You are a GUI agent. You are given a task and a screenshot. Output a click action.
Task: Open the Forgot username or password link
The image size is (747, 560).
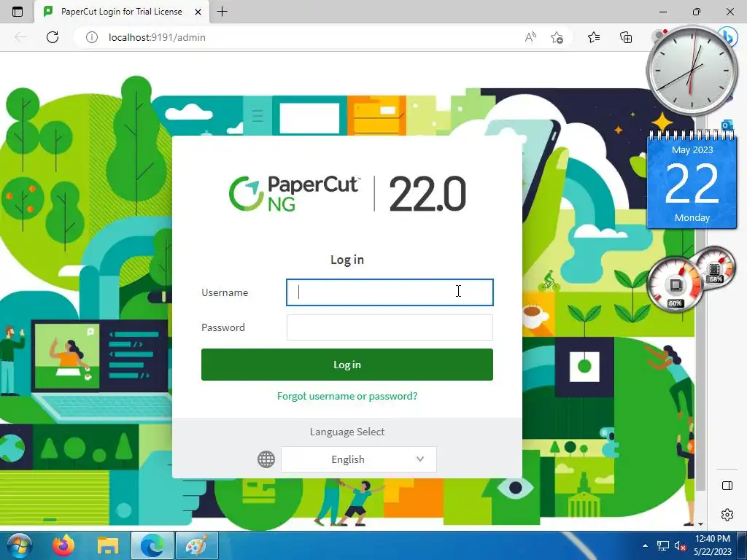347,396
